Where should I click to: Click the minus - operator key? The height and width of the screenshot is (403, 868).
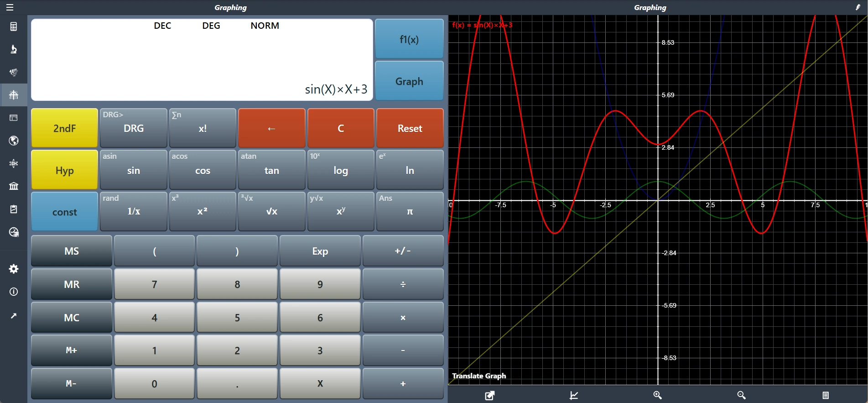point(403,351)
